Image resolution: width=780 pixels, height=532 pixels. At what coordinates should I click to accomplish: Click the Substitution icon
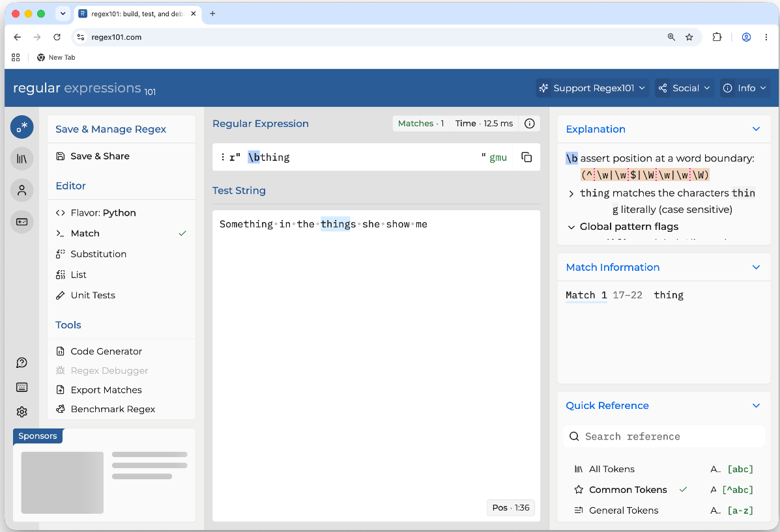point(60,254)
